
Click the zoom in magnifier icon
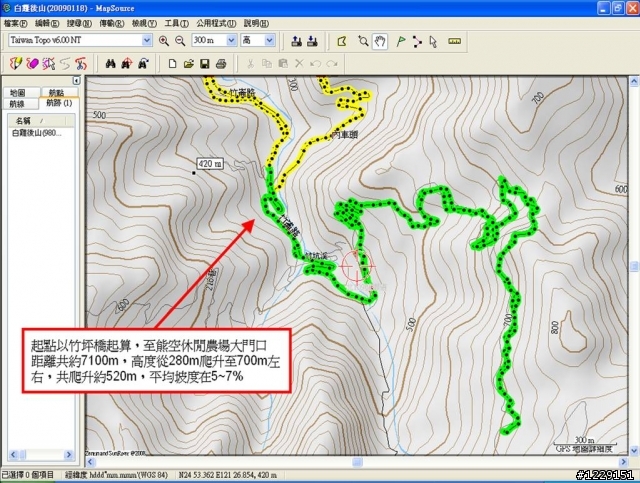164,40
